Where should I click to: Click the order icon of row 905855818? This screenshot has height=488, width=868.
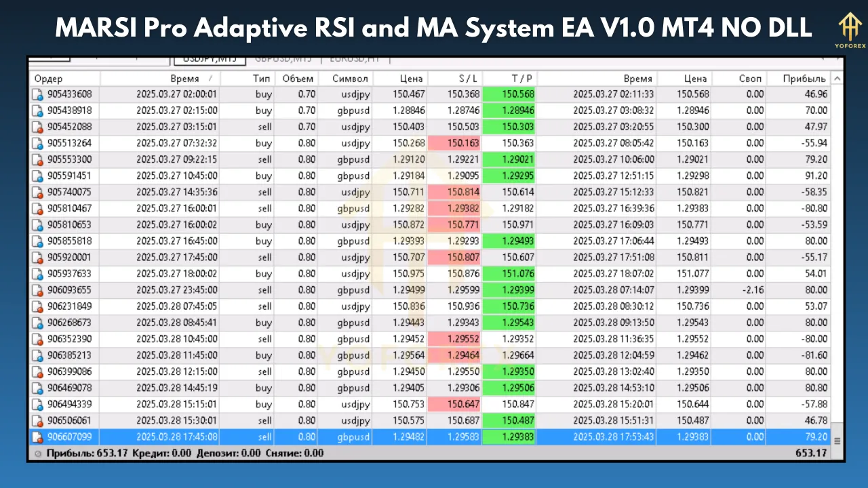39,241
